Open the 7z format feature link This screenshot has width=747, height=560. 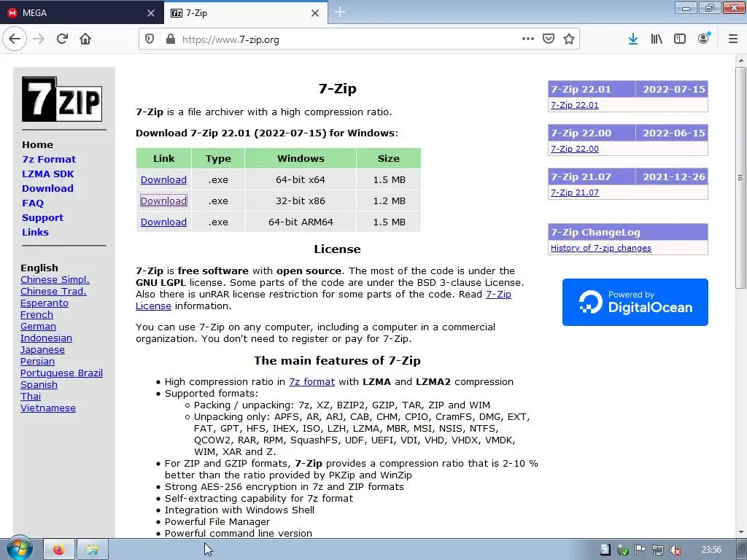(x=311, y=382)
